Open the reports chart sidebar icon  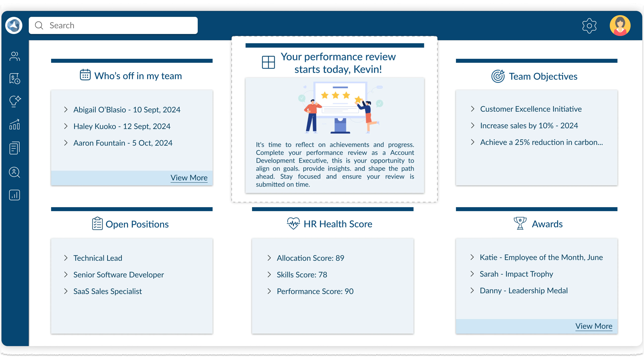tap(15, 195)
